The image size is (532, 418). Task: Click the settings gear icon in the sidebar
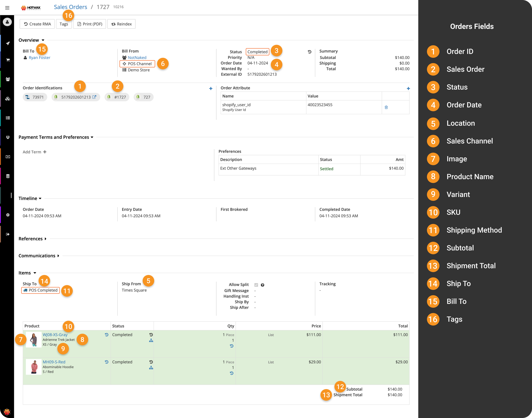8,215
